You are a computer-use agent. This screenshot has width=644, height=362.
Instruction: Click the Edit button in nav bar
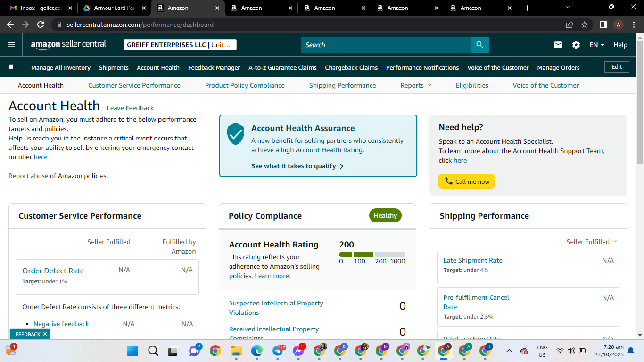(x=617, y=67)
